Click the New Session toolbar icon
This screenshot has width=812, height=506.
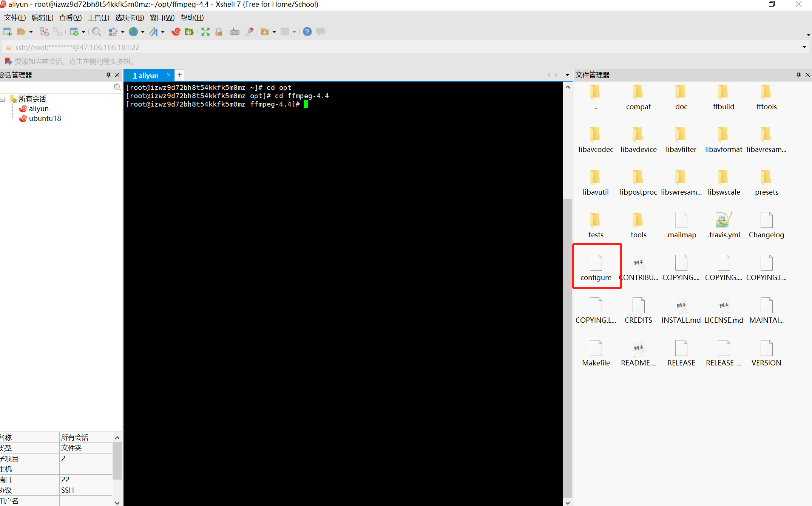click(x=8, y=32)
